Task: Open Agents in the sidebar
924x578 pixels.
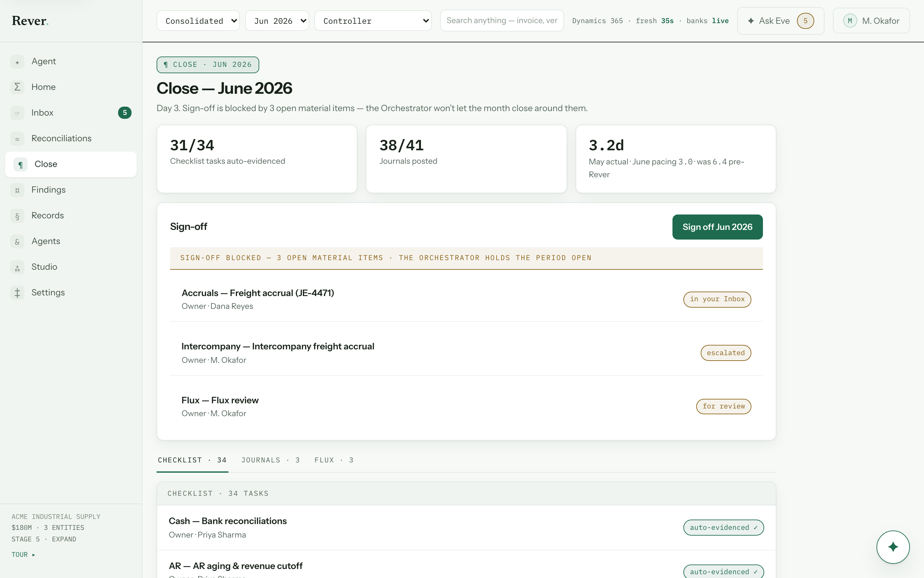Action: [x=71, y=241]
